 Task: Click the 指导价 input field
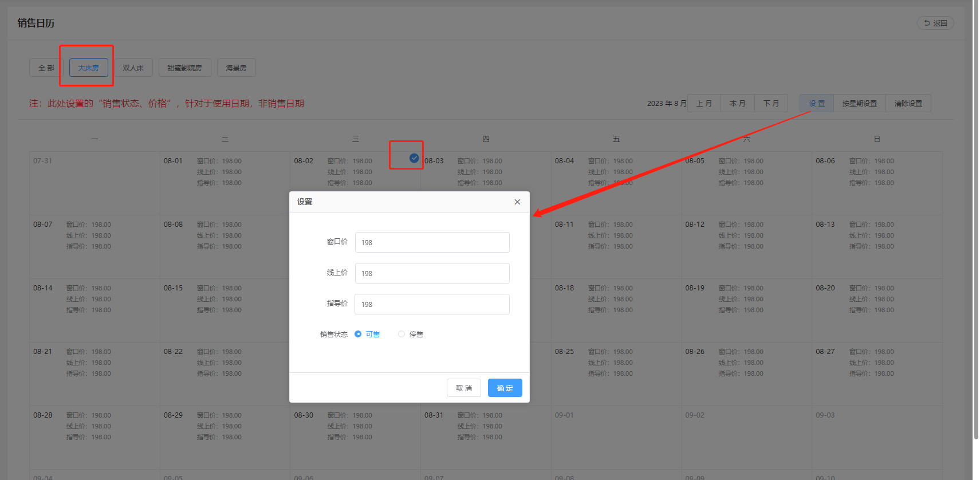click(432, 304)
